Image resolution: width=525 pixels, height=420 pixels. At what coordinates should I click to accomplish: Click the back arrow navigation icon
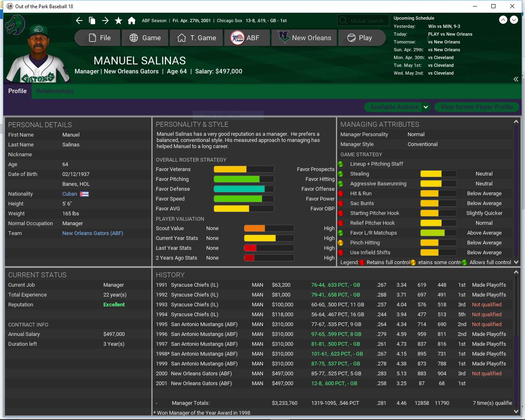pyautogui.click(x=79, y=21)
